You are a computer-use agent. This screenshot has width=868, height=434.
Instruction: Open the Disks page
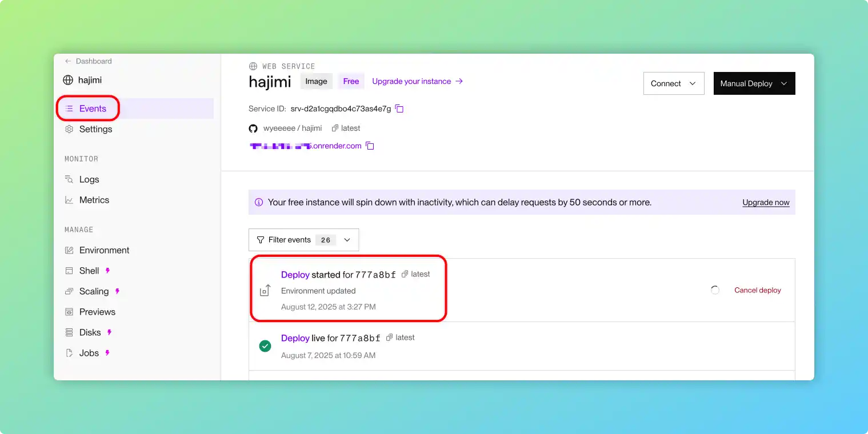(90, 332)
